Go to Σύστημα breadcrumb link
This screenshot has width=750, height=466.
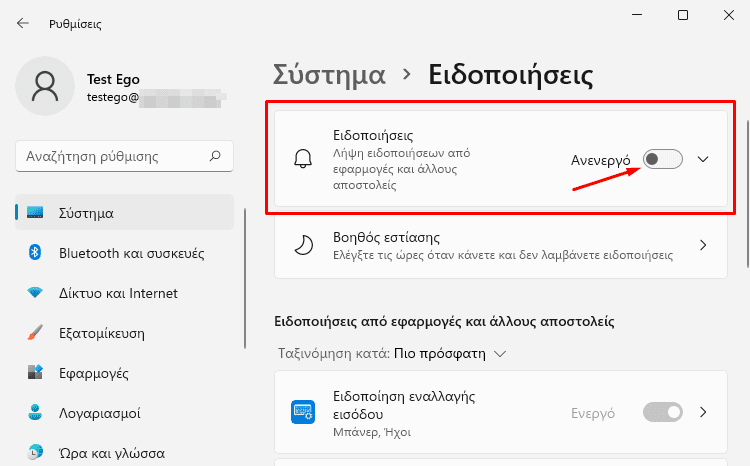[329, 75]
